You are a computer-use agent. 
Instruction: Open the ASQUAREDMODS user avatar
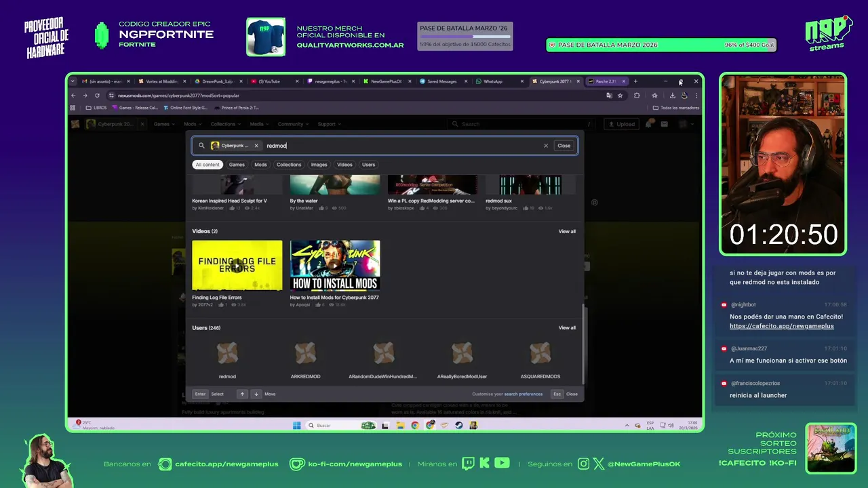click(540, 353)
